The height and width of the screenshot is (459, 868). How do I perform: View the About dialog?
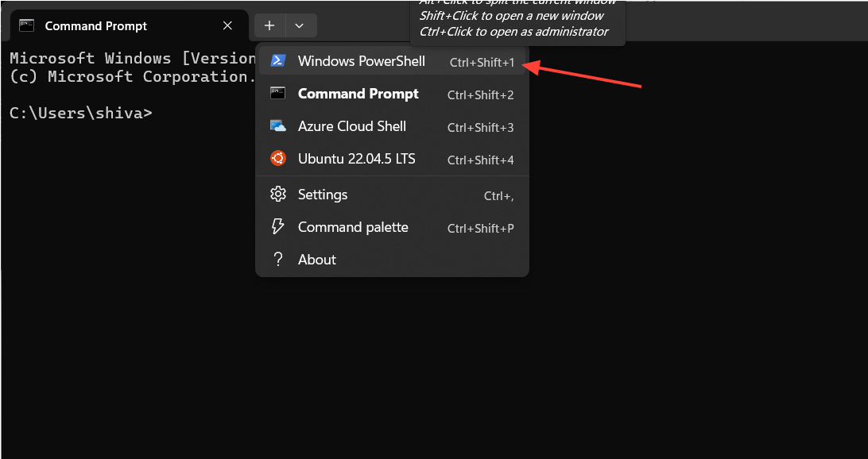coord(316,259)
